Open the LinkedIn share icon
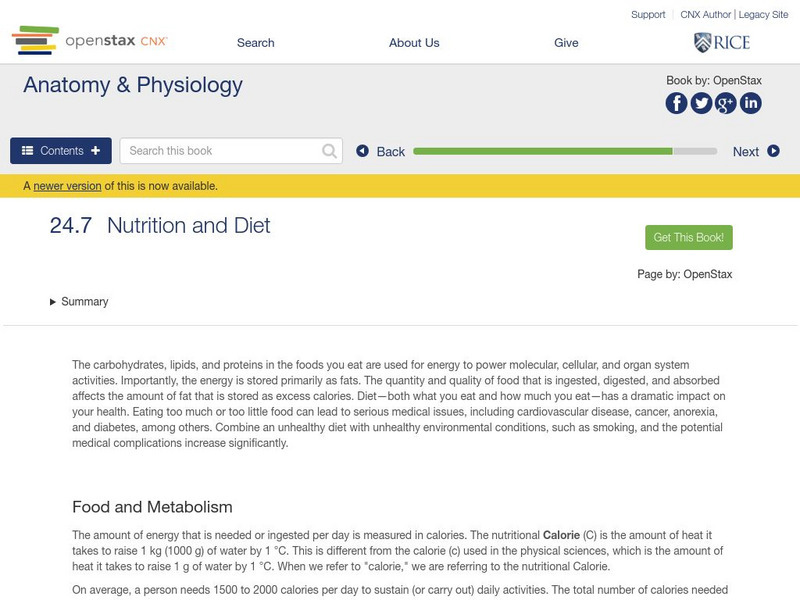 [x=750, y=103]
